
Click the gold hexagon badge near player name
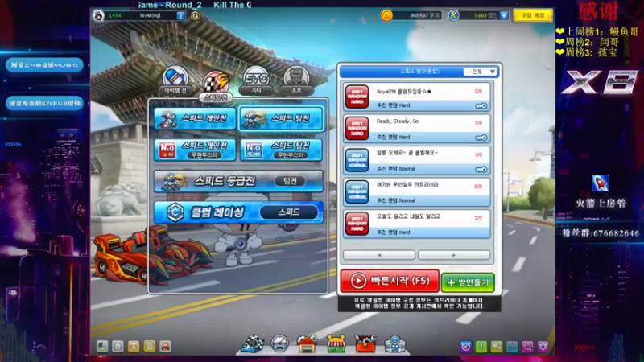tap(195, 15)
